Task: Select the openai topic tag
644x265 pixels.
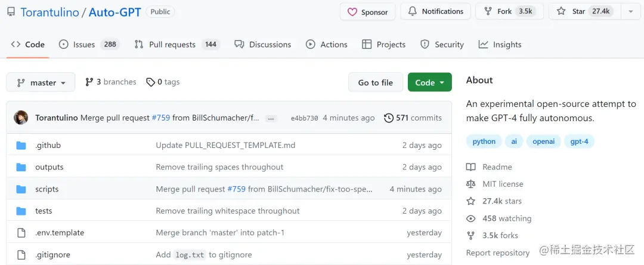Action: (543, 141)
